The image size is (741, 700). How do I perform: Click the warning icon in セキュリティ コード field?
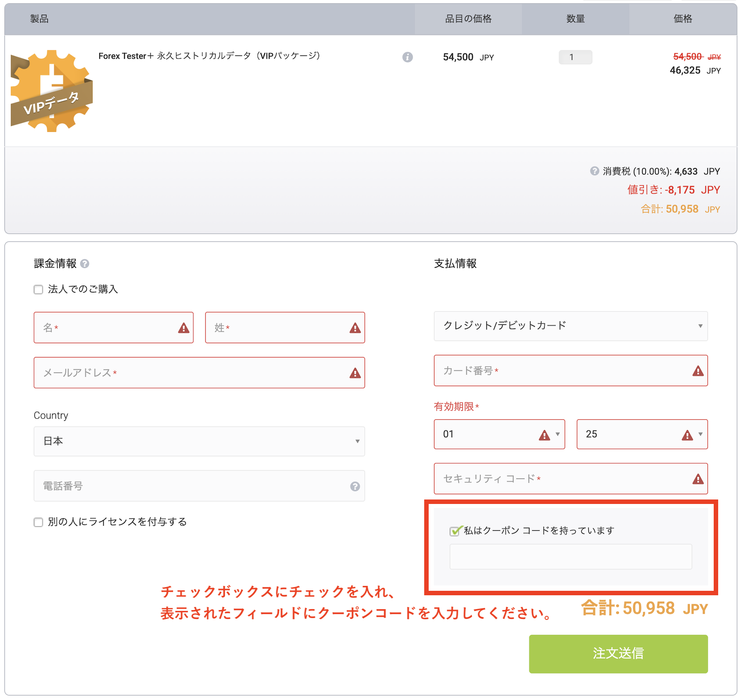[698, 479]
